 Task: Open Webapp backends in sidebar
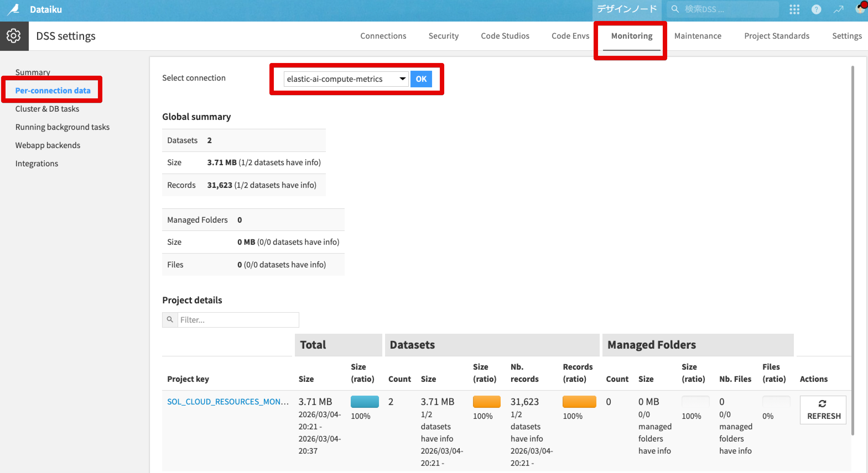[48, 145]
